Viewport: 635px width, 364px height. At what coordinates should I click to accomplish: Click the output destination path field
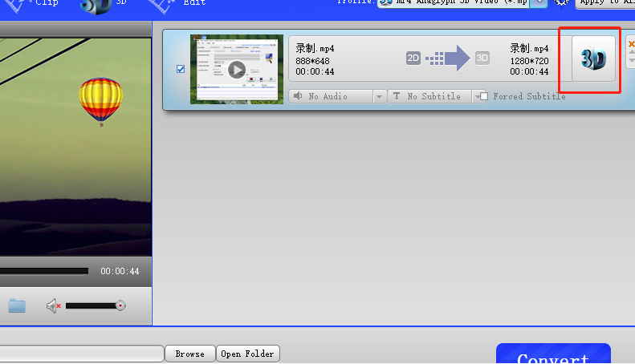point(82,354)
